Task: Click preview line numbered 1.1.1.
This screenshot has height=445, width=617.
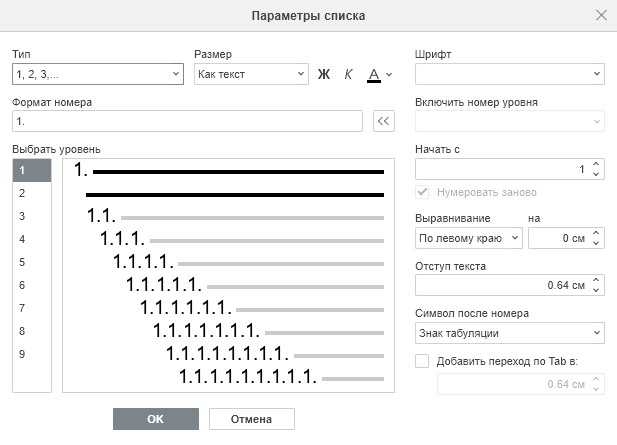Action: 242,239
